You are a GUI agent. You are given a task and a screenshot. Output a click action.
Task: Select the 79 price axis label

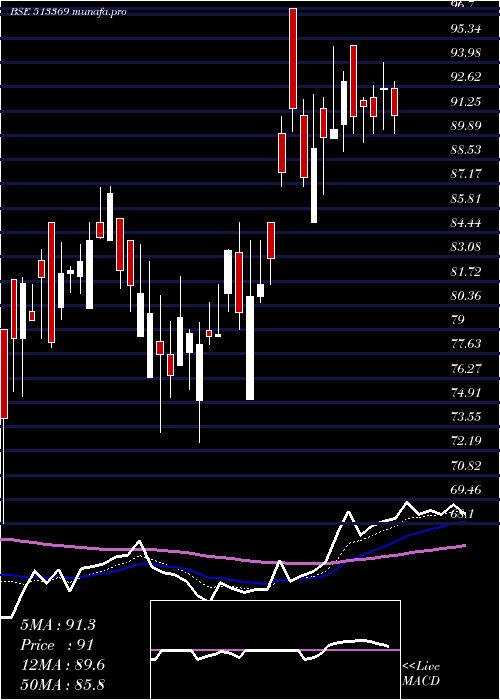[x=458, y=320]
